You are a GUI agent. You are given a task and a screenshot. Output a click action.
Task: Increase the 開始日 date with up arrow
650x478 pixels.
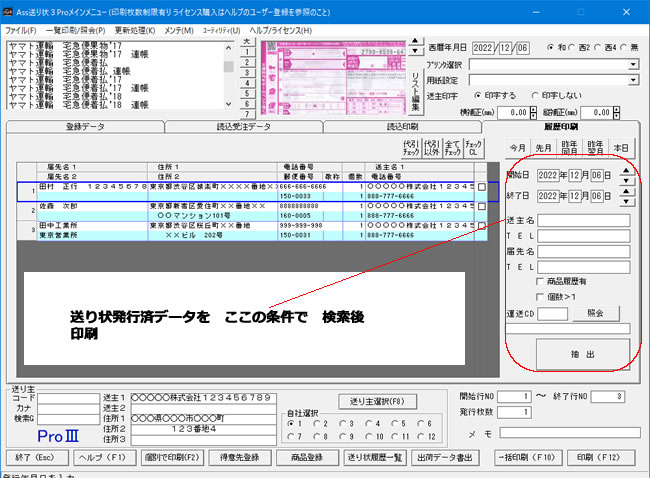(x=627, y=170)
